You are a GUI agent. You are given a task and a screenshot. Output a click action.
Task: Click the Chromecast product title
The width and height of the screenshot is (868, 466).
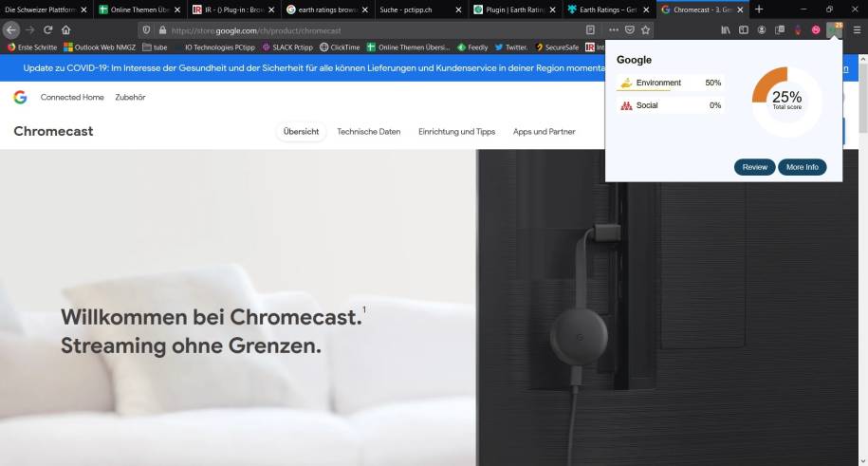(53, 131)
